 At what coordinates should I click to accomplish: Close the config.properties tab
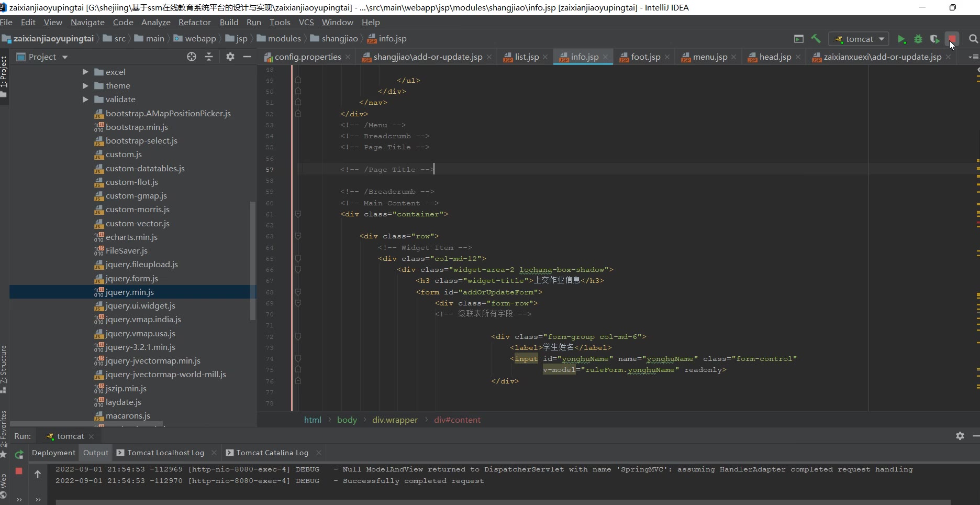tap(348, 57)
